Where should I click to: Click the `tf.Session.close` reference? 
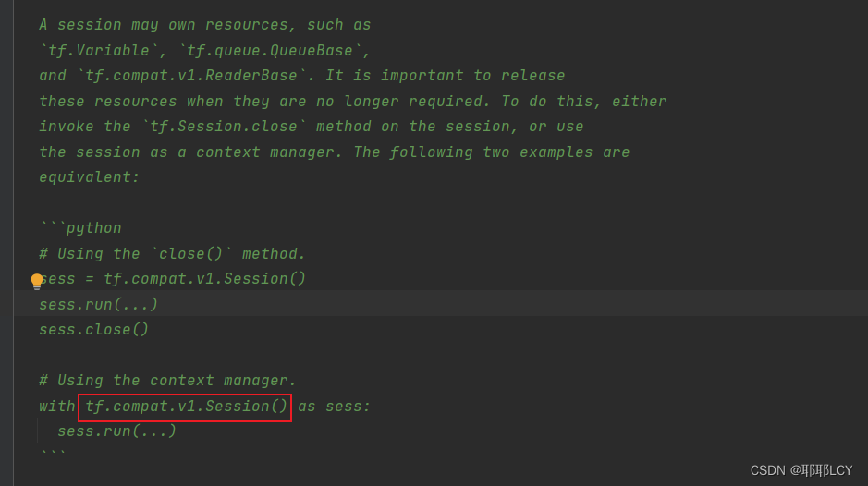click(x=224, y=127)
